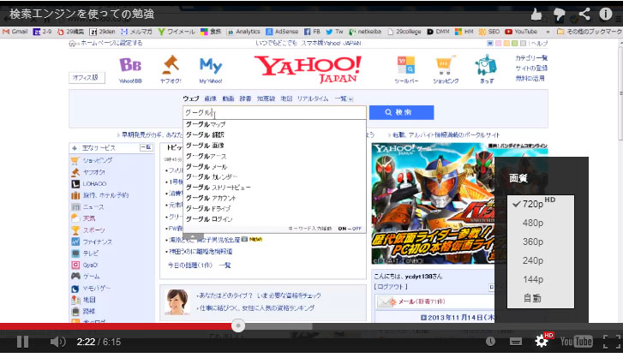Toggle キーワード入力補助 ON-OFF

pyautogui.click(x=350, y=229)
